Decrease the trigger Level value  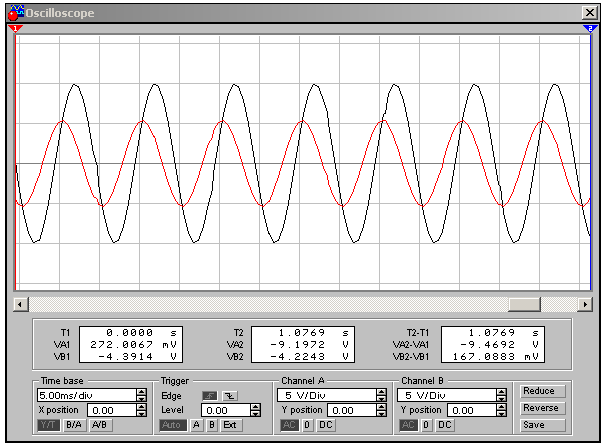255,413
